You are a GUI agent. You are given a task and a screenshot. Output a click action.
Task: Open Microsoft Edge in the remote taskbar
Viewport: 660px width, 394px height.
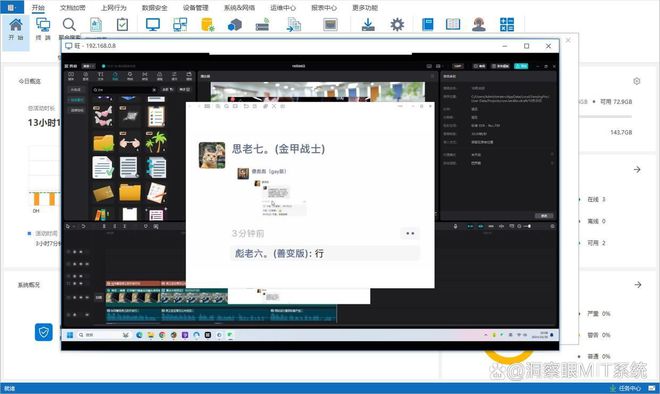point(139,335)
